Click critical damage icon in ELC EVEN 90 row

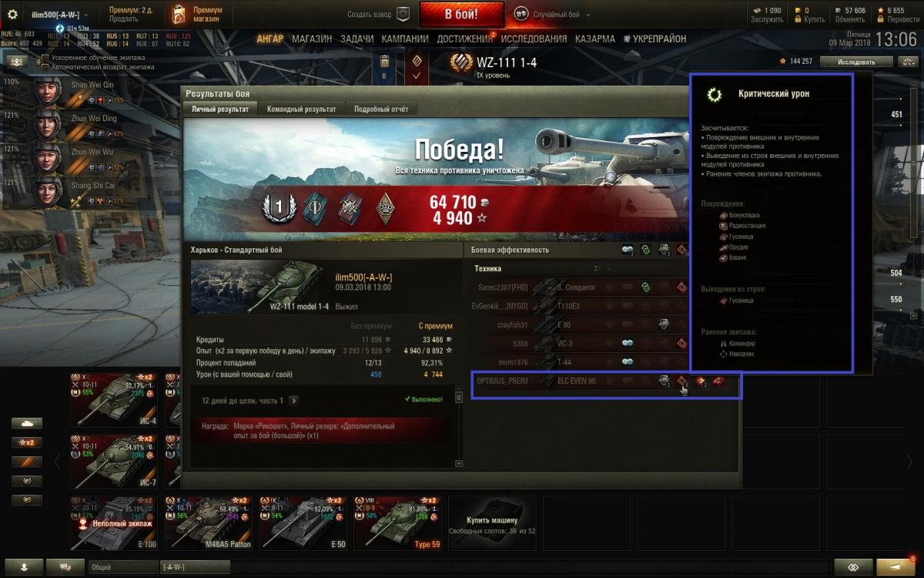[682, 381]
